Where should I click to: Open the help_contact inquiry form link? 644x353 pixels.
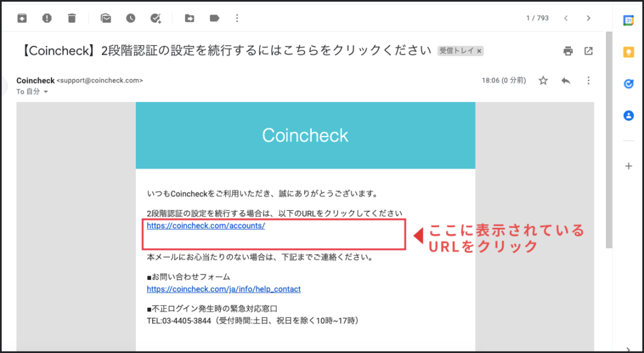tap(223, 289)
